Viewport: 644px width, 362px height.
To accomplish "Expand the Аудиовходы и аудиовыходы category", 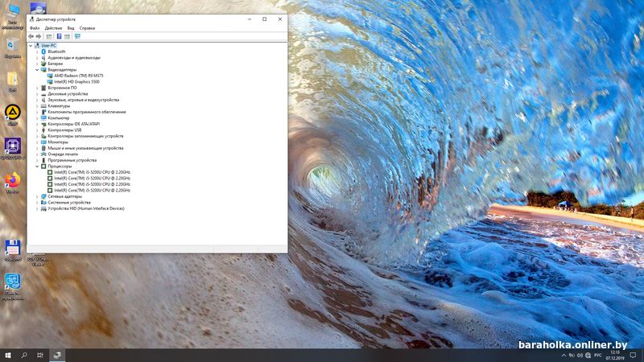I will (x=37, y=58).
